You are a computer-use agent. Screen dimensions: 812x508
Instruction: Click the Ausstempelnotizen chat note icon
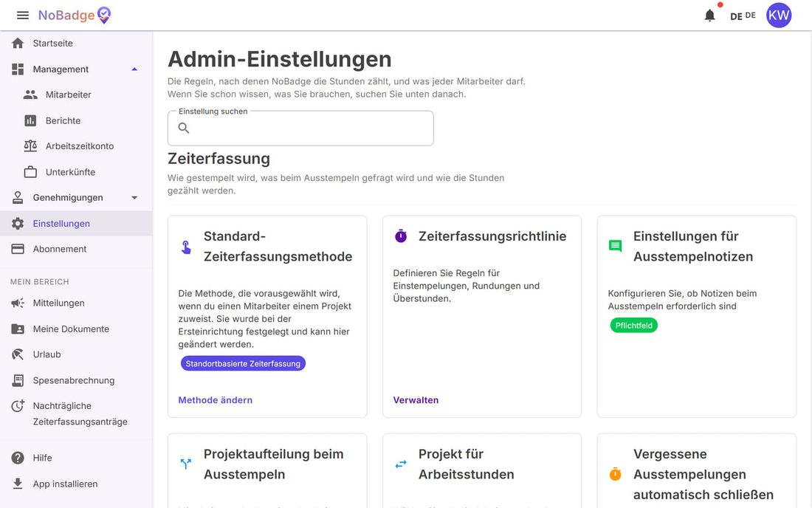(615, 247)
